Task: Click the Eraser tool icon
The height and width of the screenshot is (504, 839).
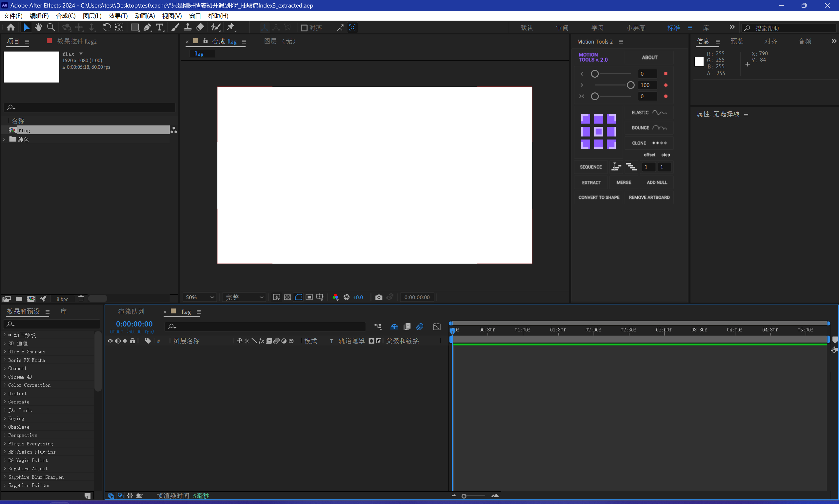Action: tap(200, 28)
